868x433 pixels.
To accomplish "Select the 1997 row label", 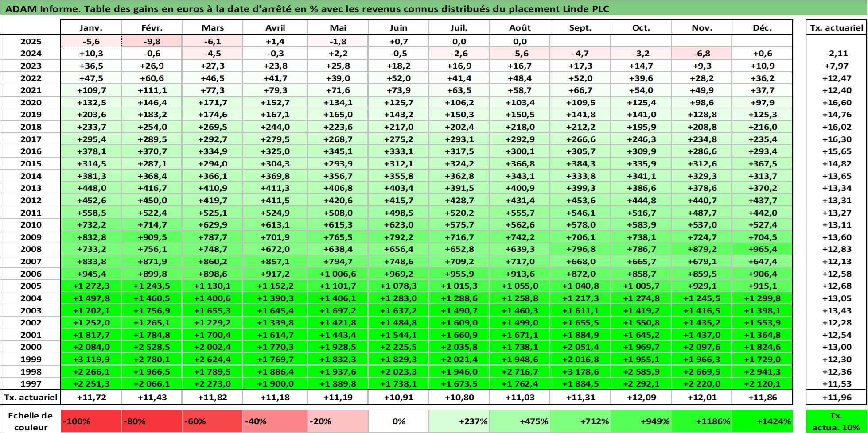I will click(31, 384).
